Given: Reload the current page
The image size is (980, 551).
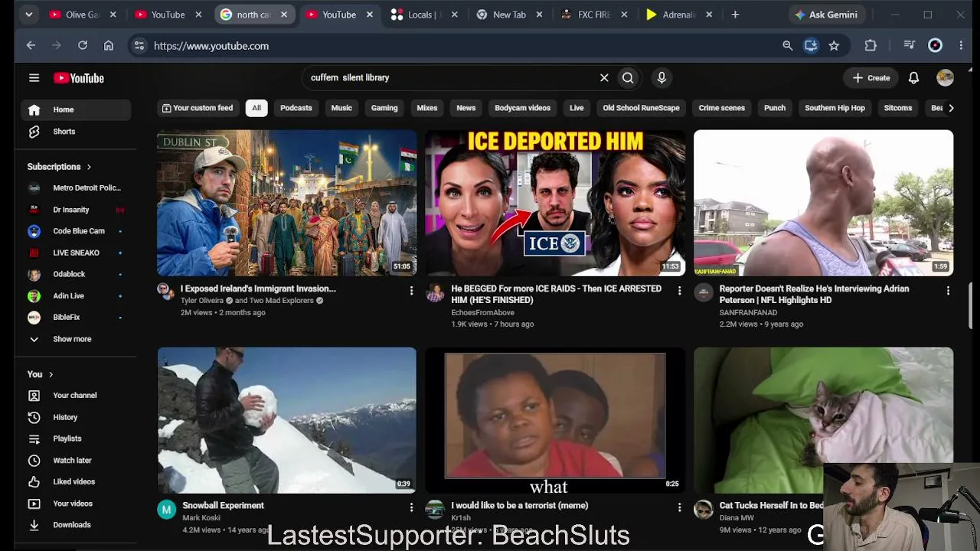Looking at the screenshot, I should (x=83, y=46).
